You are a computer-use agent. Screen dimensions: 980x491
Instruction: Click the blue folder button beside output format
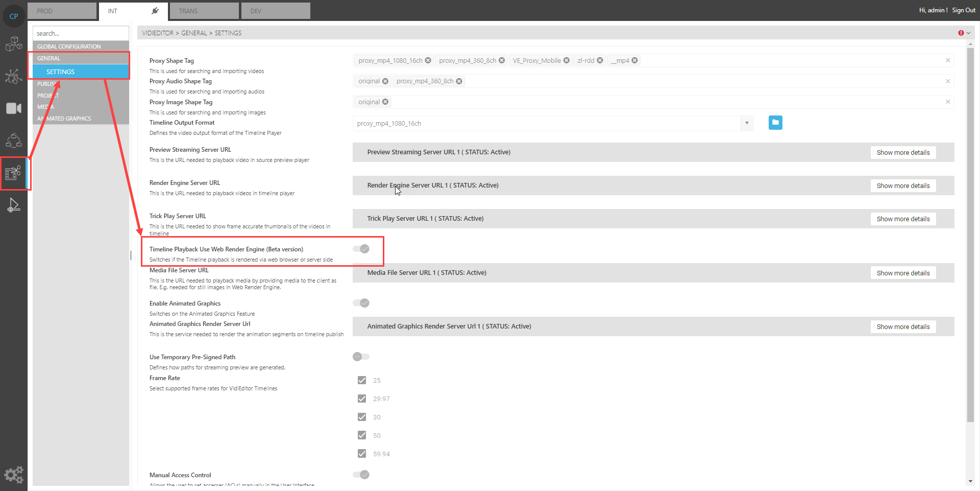point(775,123)
